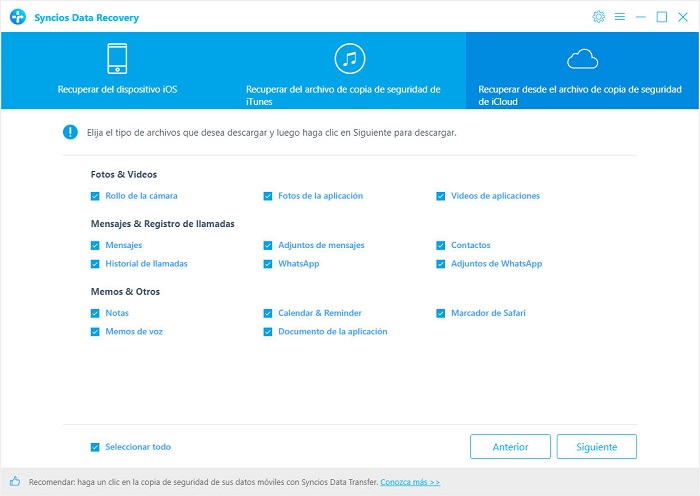Toggle the Mensajes checkbox

[x=95, y=245]
